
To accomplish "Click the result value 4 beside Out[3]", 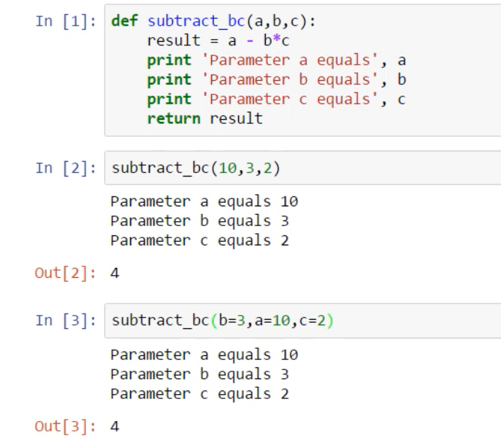I will pyautogui.click(x=115, y=427).
